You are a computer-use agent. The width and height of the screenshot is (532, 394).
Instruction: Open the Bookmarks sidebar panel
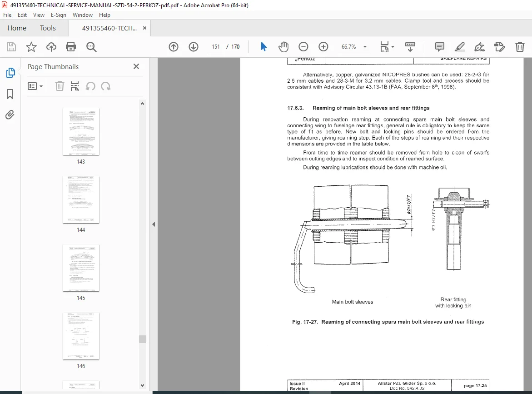10,94
